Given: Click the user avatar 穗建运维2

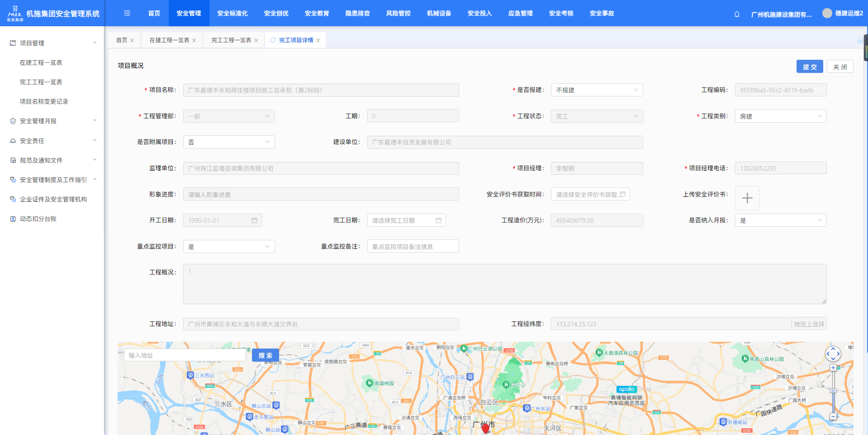Looking at the screenshot, I should click(x=827, y=14).
